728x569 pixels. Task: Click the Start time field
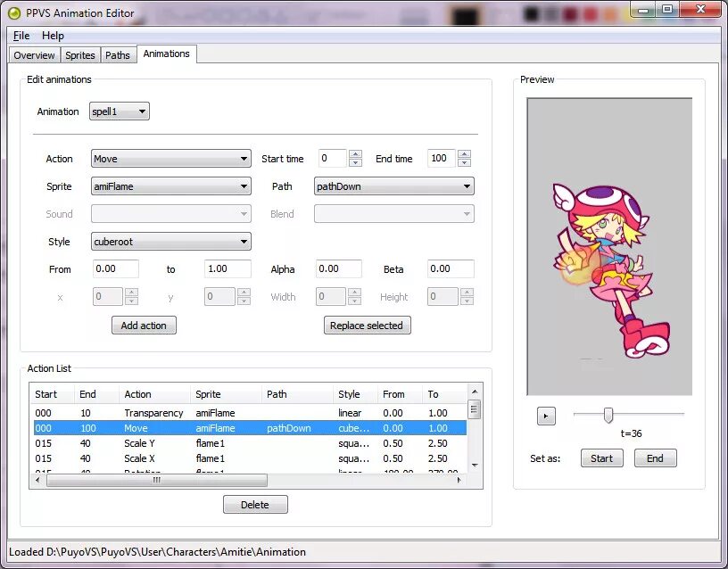click(x=333, y=158)
